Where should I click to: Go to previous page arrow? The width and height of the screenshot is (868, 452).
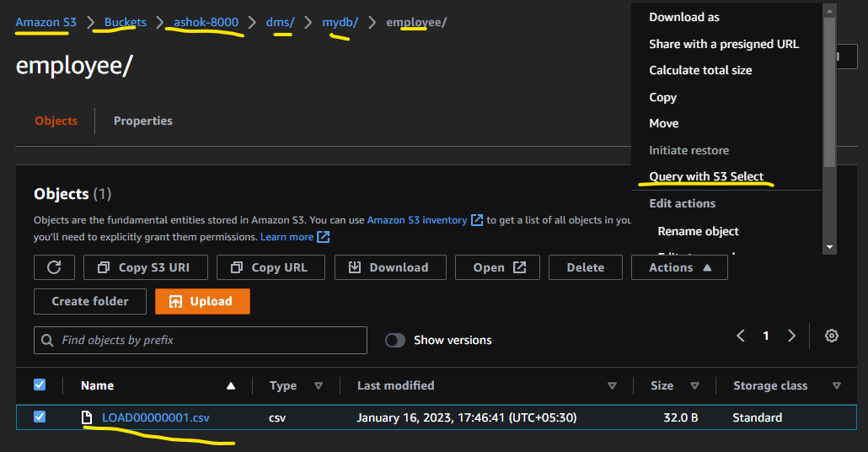pos(741,336)
